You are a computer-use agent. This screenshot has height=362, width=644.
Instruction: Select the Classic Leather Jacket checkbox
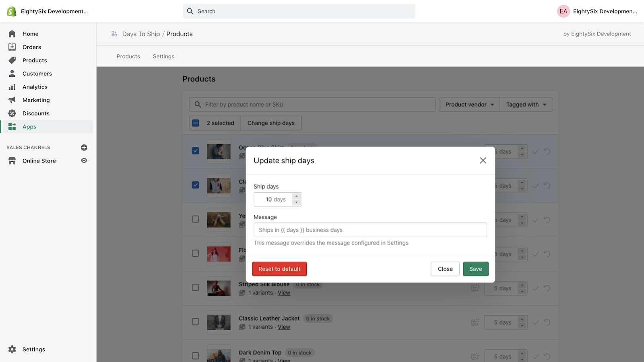[x=196, y=322]
